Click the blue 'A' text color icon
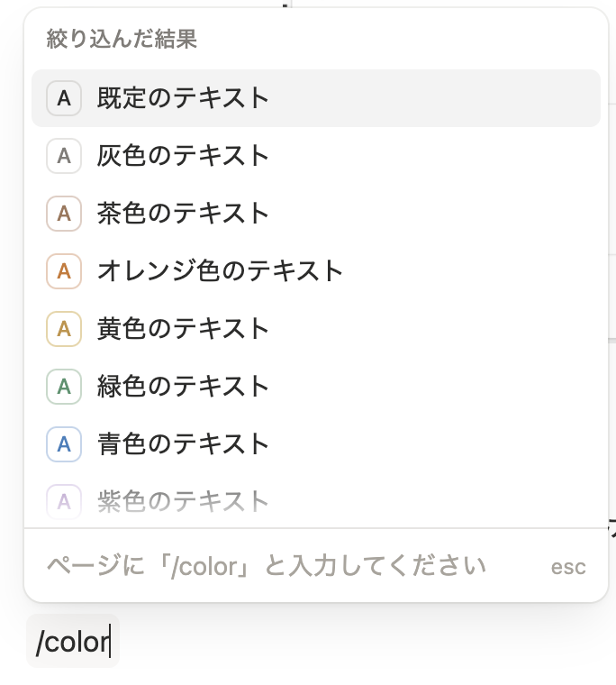Image resolution: width=616 pixels, height=685 pixels. (x=64, y=444)
